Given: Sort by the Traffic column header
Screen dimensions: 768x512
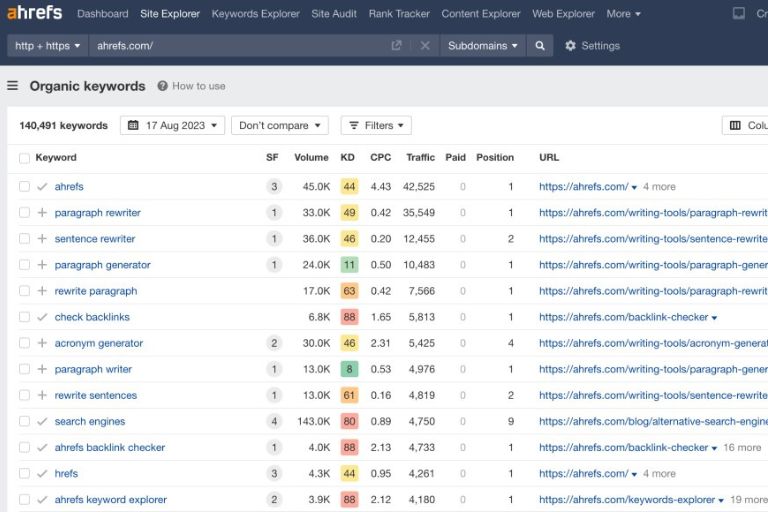Looking at the screenshot, I should tap(420, 157).
